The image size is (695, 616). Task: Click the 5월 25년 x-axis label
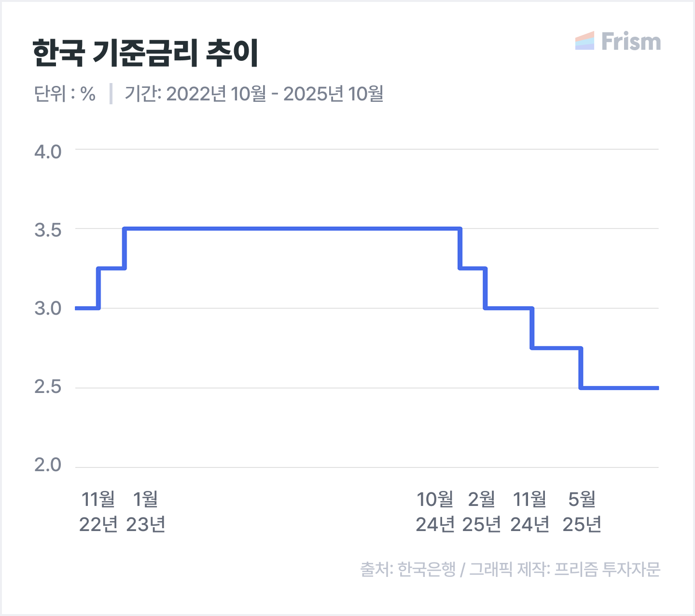point(582,511)
